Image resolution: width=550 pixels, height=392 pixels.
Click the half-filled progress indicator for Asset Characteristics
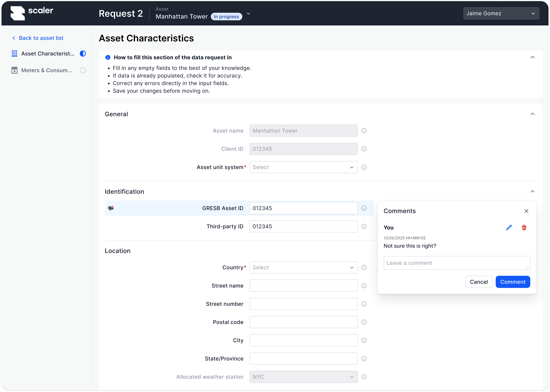point(83,54)
